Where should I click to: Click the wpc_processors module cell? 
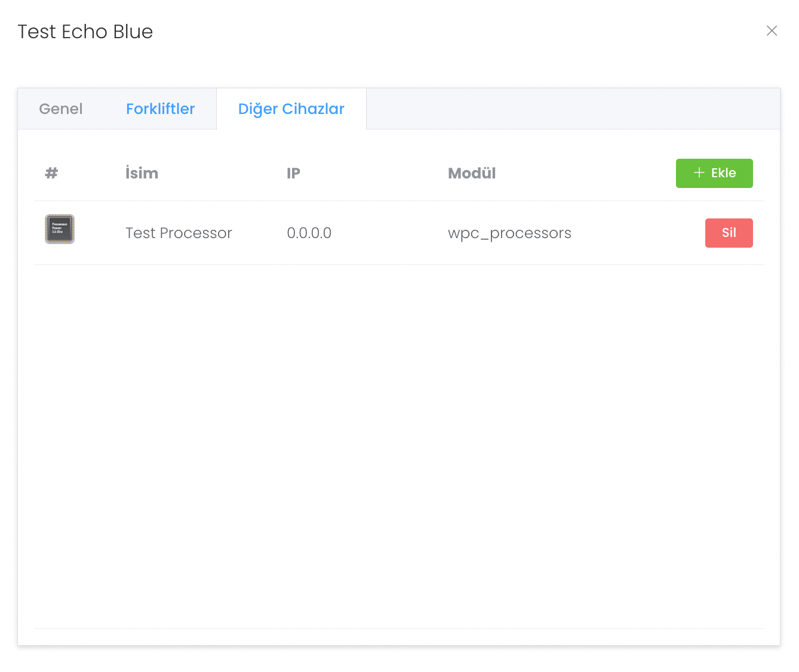509,233
